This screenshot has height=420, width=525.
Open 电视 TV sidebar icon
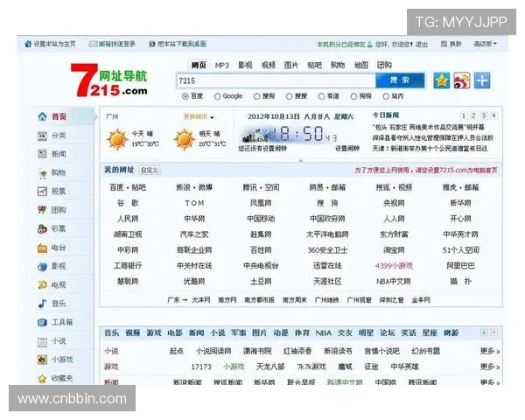pos(42,285)
